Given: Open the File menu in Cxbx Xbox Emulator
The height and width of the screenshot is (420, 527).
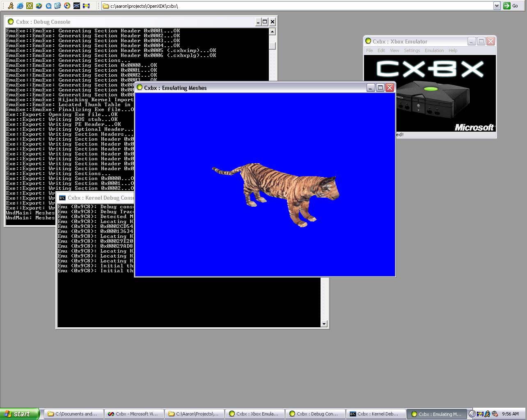Looking at the screenshot, I should pyautogui.click(x=369, y=50).
